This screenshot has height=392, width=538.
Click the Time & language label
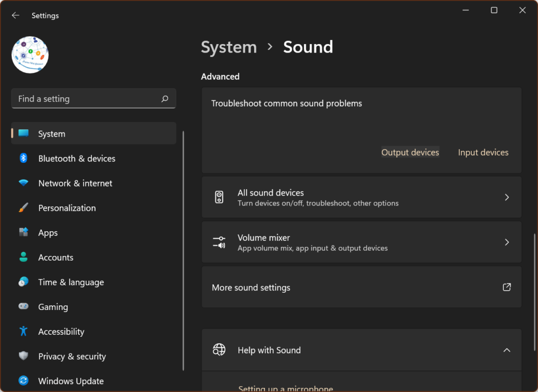click(71, 282)
